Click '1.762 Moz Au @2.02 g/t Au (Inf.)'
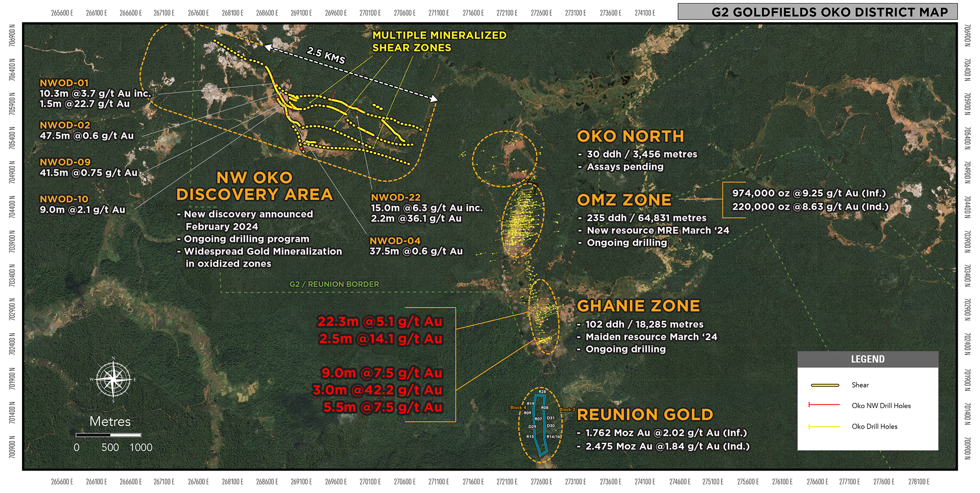 click(x=662, y=433)
